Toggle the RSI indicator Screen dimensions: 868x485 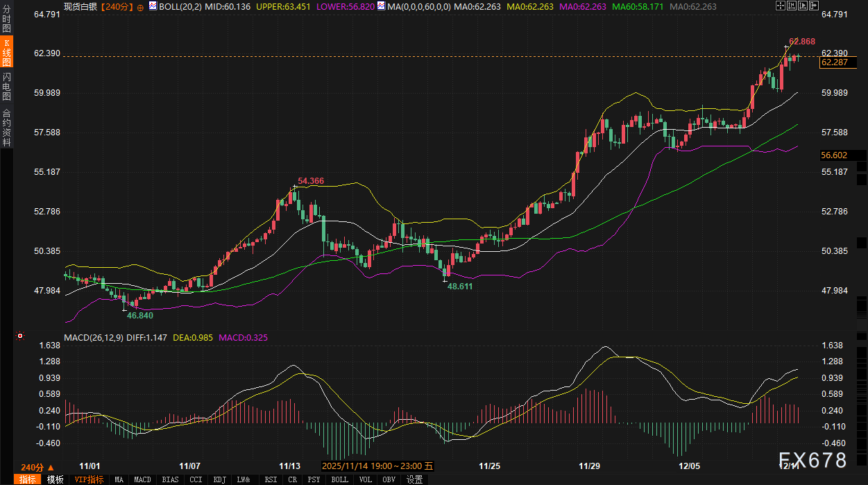tap(271, 479)
